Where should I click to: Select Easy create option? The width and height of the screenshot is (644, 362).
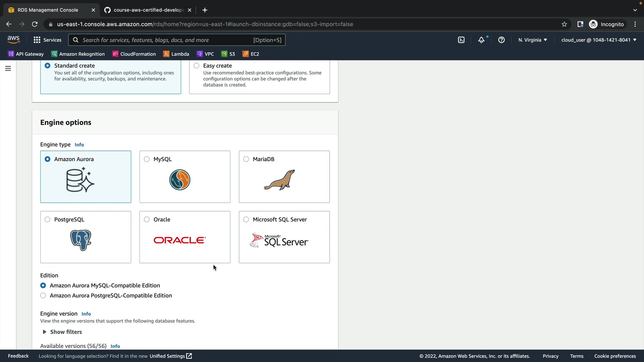197,66
